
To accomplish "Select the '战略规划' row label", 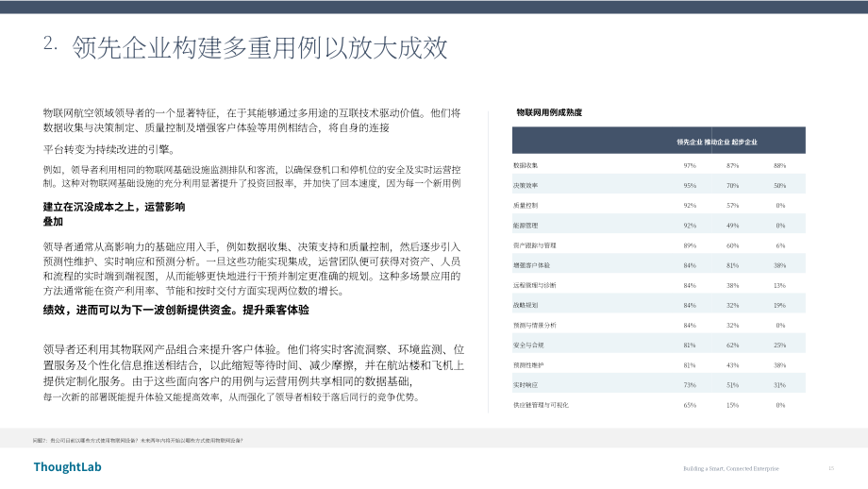I will tap(526, 305).
